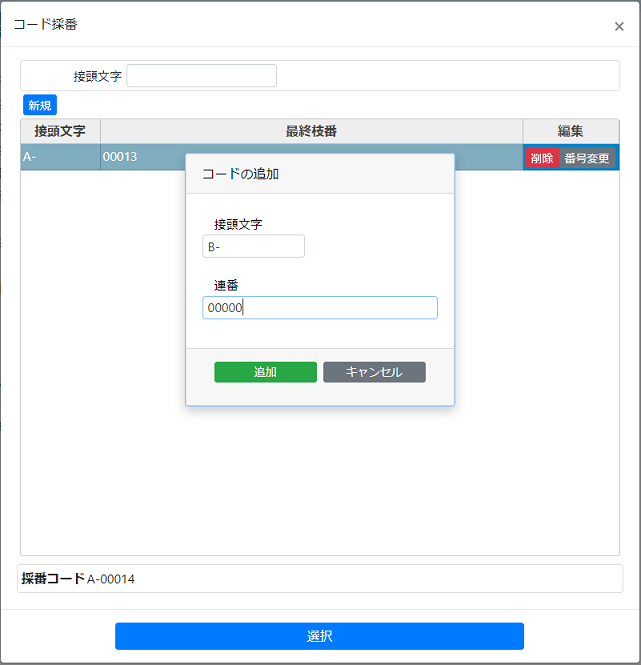
Task: Click the 採番コード value A-00014
Action: [x=111, y=579]
